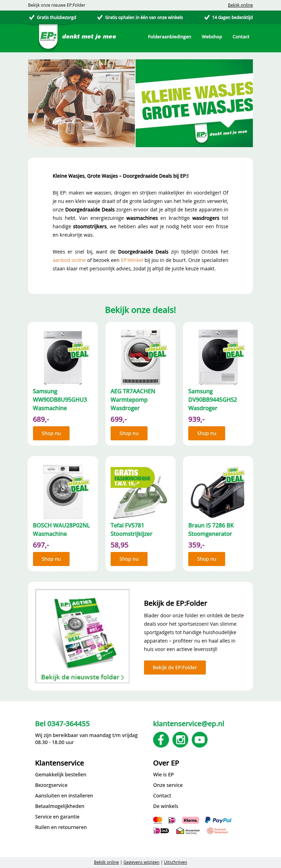The image size is (281, 868).
Task: Open the klantenservice@ep.nl email link
Action: coord(189,724)
